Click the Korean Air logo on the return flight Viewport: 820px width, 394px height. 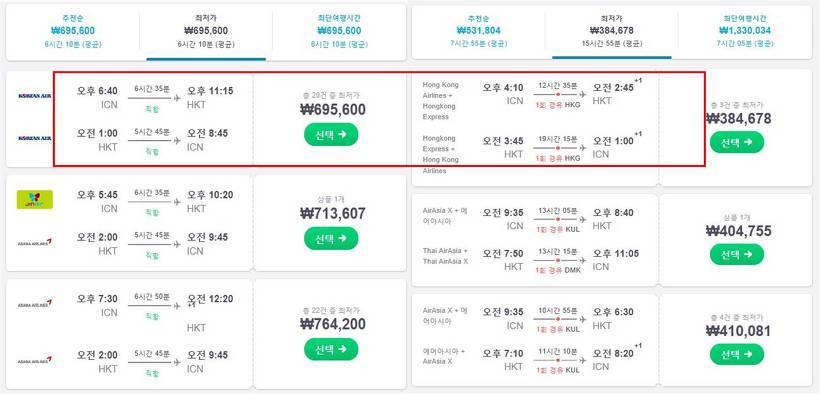point(35,138)
